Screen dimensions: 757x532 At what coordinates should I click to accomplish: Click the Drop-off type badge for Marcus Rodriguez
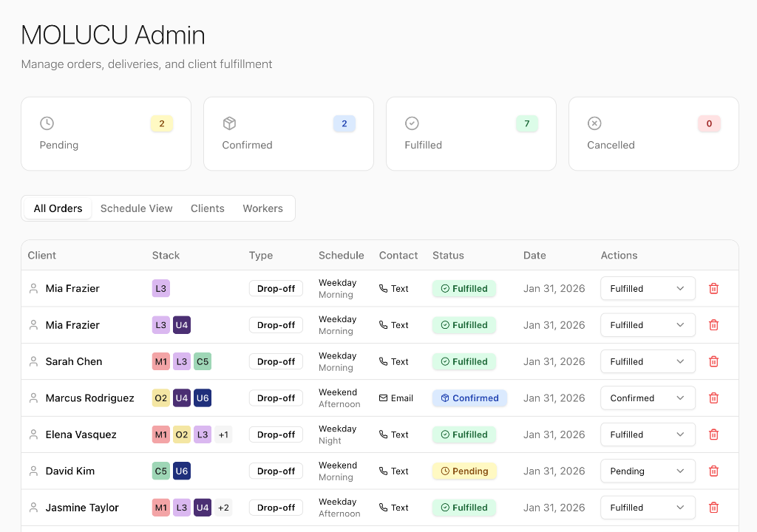pyautogui.click(x=276, y=398)
